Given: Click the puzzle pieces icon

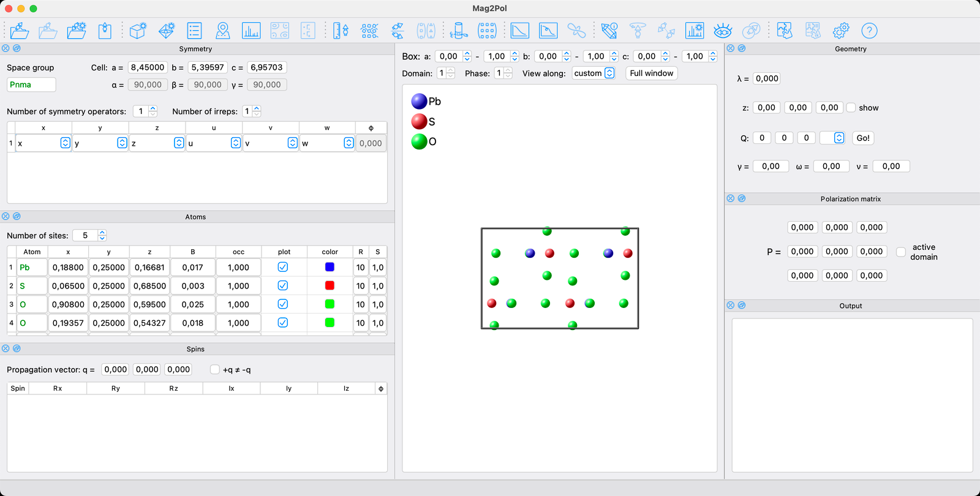Looking at the screenshot, I should click(x=785, y=31).
